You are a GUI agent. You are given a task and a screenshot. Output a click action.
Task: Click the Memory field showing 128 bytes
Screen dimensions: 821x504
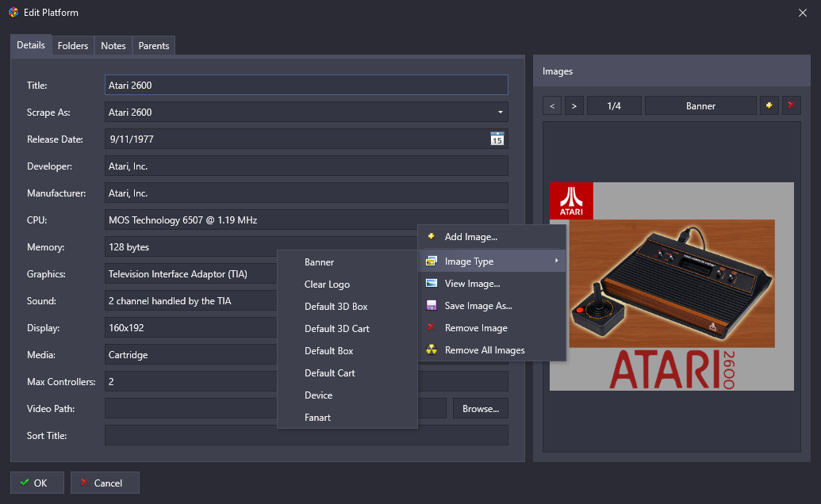[x=261, y=246]
